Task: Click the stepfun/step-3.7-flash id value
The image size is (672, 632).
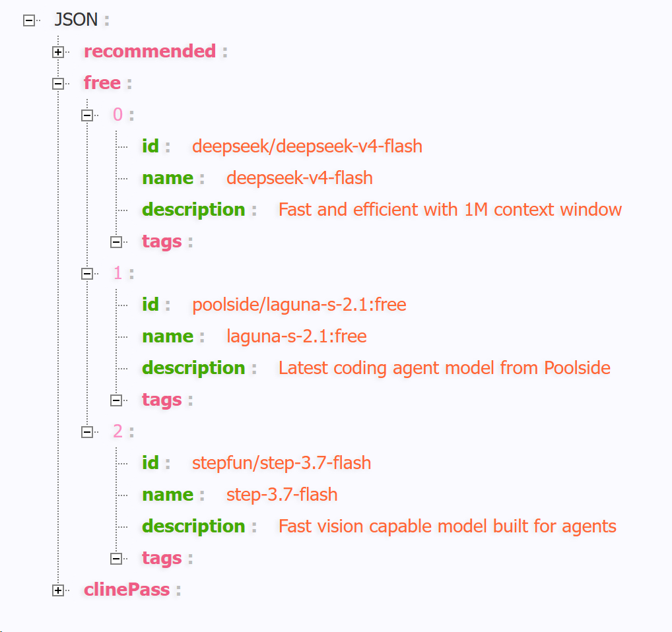Action: point(282,463)
